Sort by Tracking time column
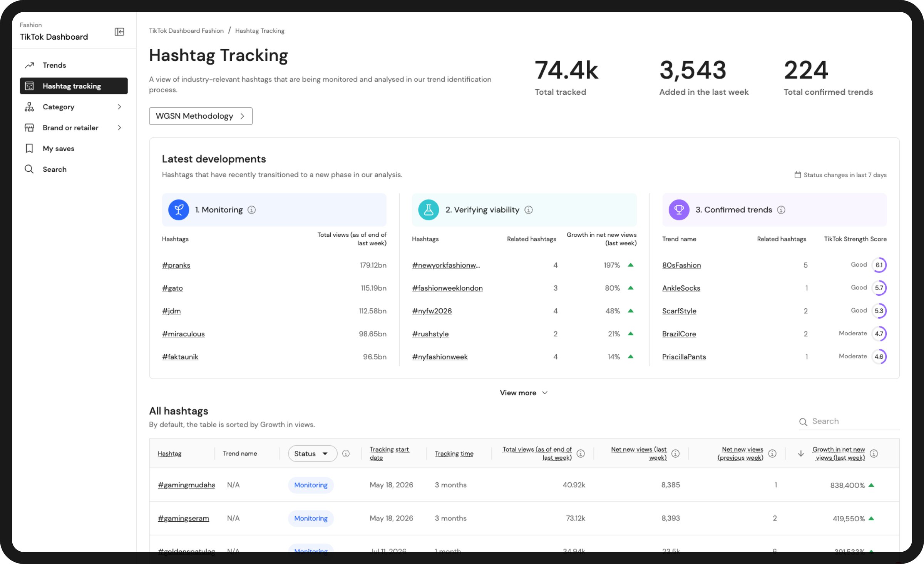This screenshot has width=924, height=564. 454,454
